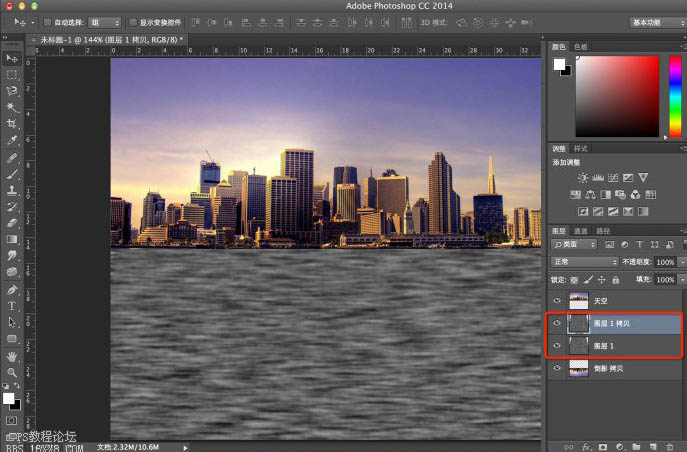Switch to the 色板 tab
This screenshot has width=687, height=452.
pyautogui.click(x=581, y=46)
